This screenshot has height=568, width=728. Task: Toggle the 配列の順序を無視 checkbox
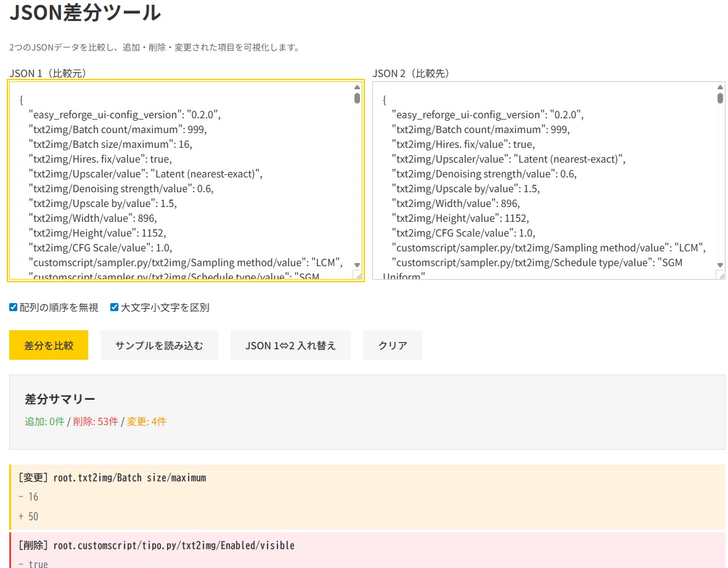point(14,307)
